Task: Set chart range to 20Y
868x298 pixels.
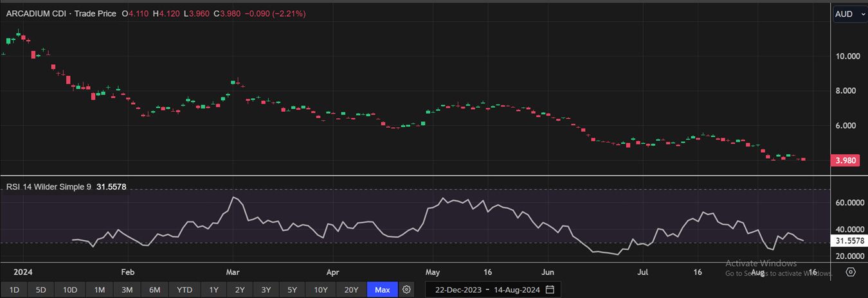Action: (x=351, y=290)
